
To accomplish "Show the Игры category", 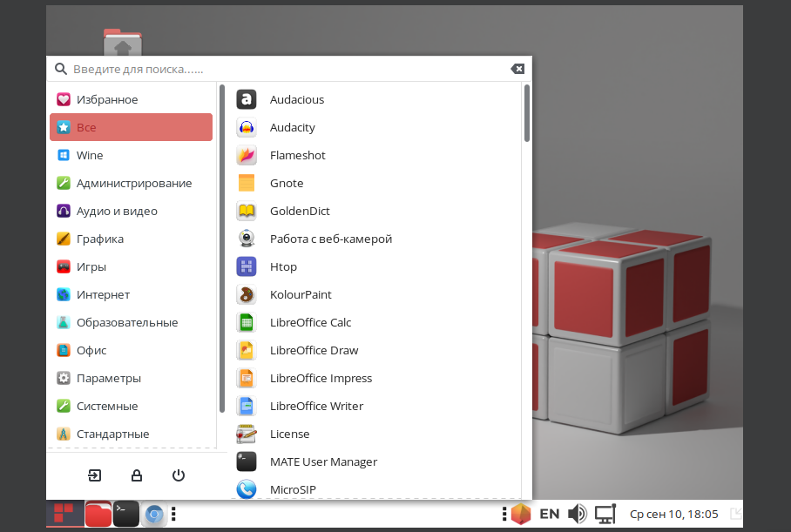I will point(132,266).
